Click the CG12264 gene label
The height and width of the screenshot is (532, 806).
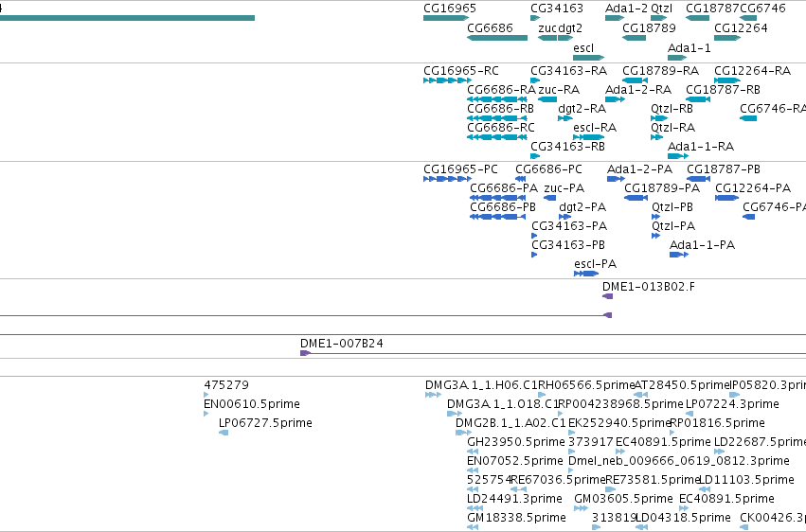741,27
